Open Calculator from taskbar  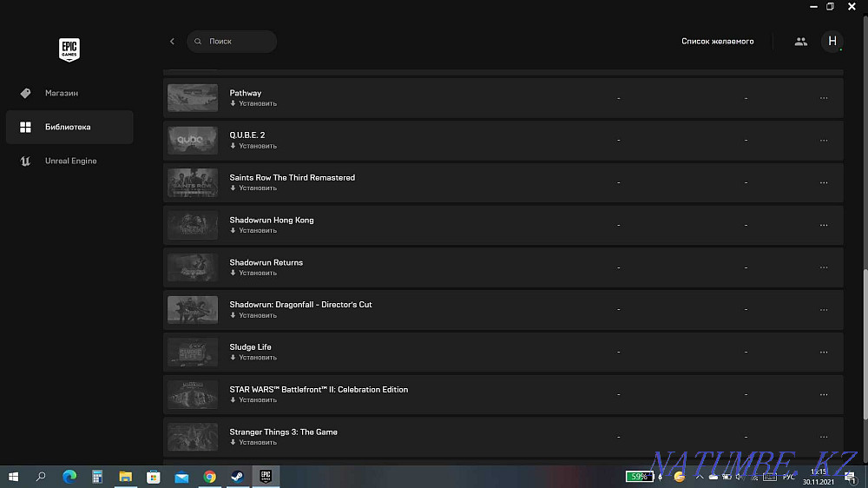point(97,477)
